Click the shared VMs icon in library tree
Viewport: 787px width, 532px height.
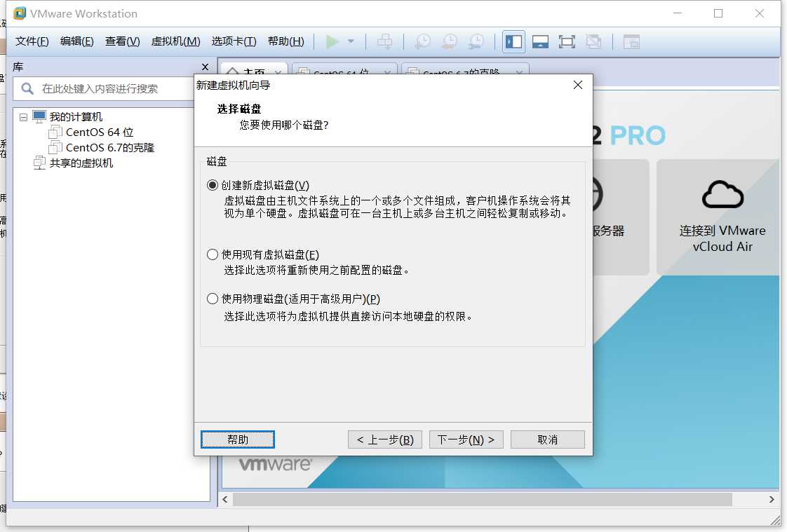pos(39,163)
